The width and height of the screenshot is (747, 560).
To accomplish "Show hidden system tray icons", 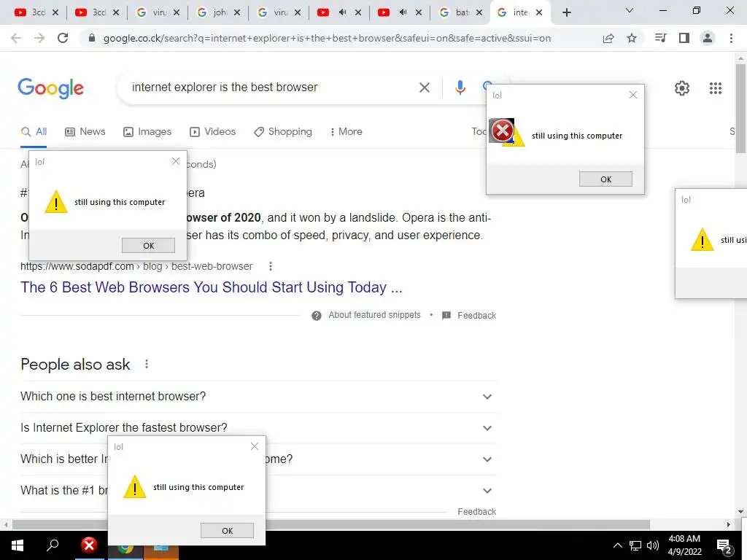I will tap(617, 545).
